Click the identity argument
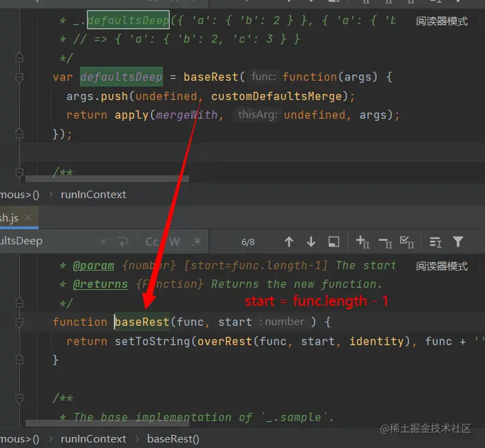The height and width of the screenshot is (448, 485). (377, 341)
